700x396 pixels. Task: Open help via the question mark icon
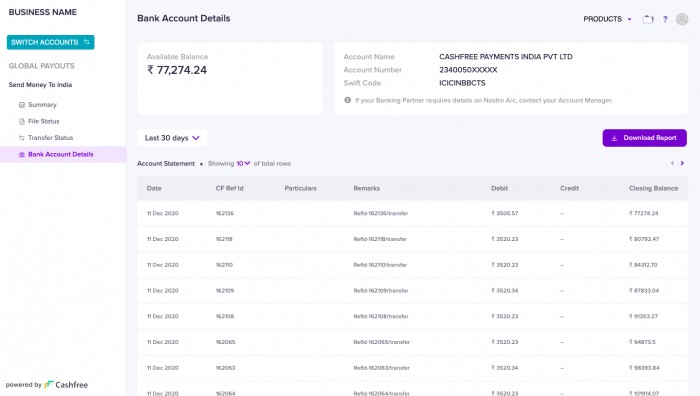[665, 19]
